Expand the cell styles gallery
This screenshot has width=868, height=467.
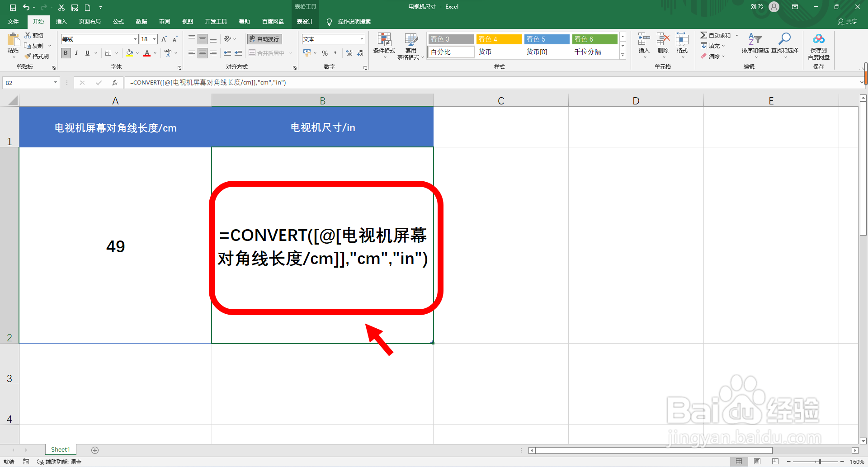point(623,55)
